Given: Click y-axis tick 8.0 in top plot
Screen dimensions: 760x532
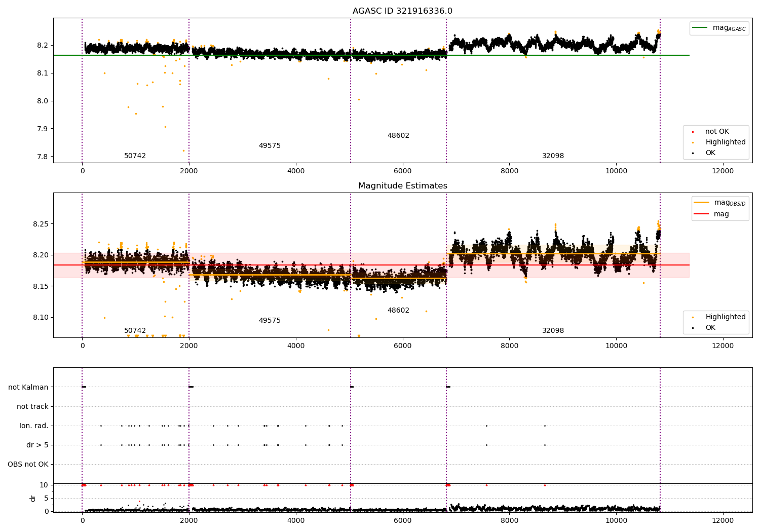Looking at the screenshot, I should 43,101.
